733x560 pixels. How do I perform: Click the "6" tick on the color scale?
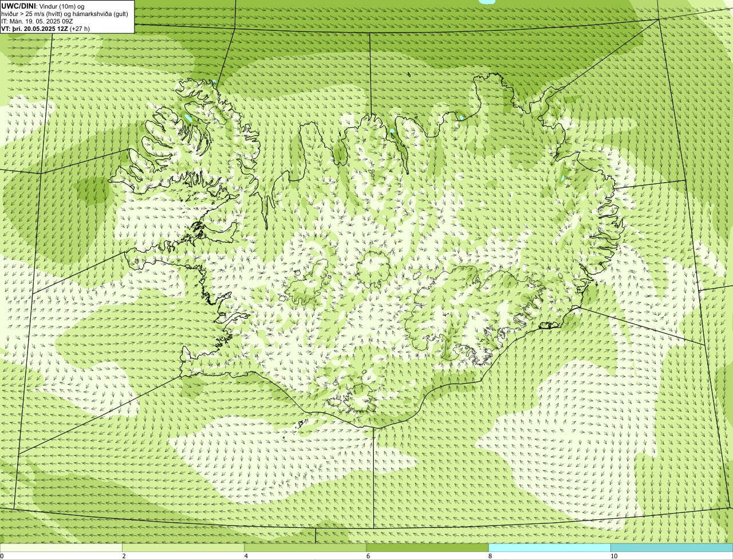coord(368,556)
